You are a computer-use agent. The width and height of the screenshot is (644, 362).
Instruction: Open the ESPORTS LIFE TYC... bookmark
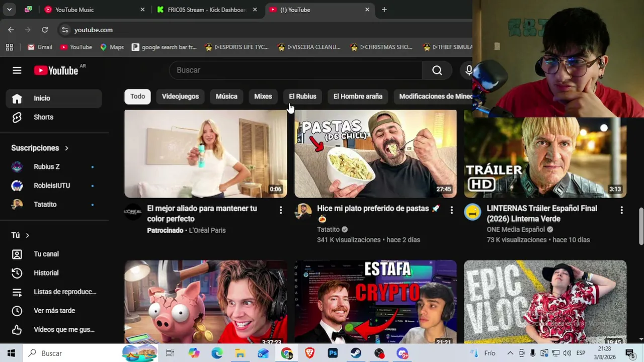[236, 47]
